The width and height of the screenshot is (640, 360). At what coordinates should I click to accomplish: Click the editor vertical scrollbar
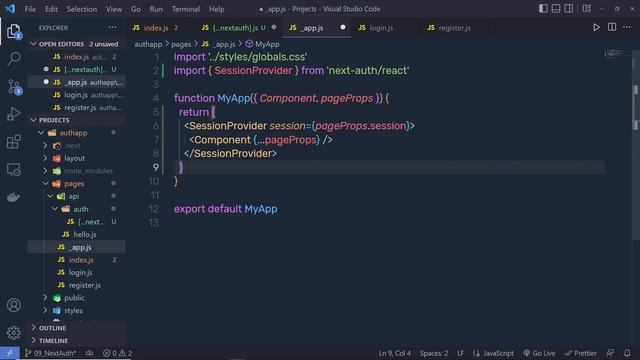(x=635, y=145)
